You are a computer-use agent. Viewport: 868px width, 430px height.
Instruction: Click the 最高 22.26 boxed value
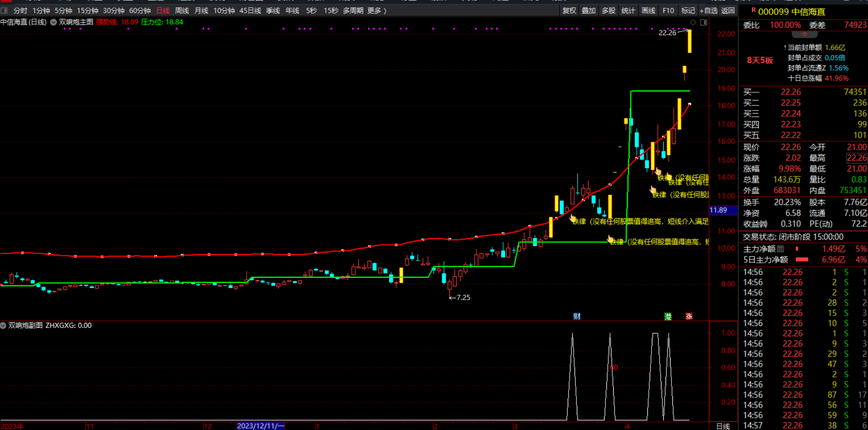(x=857, y=158)
